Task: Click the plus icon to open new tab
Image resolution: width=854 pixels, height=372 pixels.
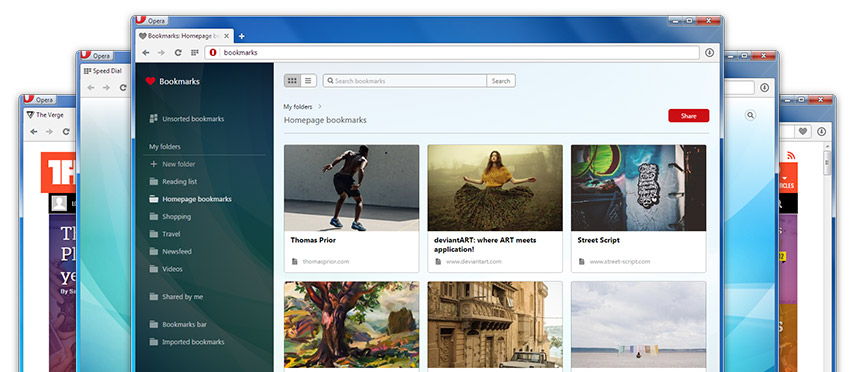Action: click(x=241, y=36)
